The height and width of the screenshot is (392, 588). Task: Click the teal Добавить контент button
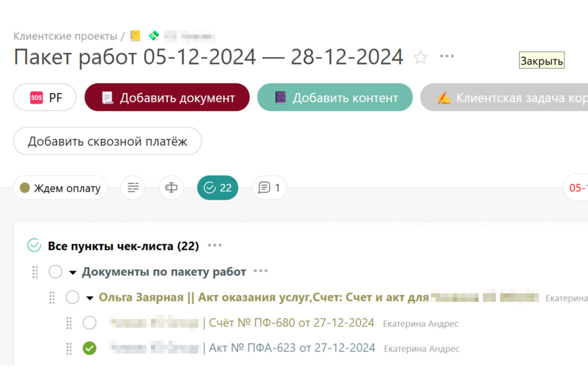(x=335, y=97)
